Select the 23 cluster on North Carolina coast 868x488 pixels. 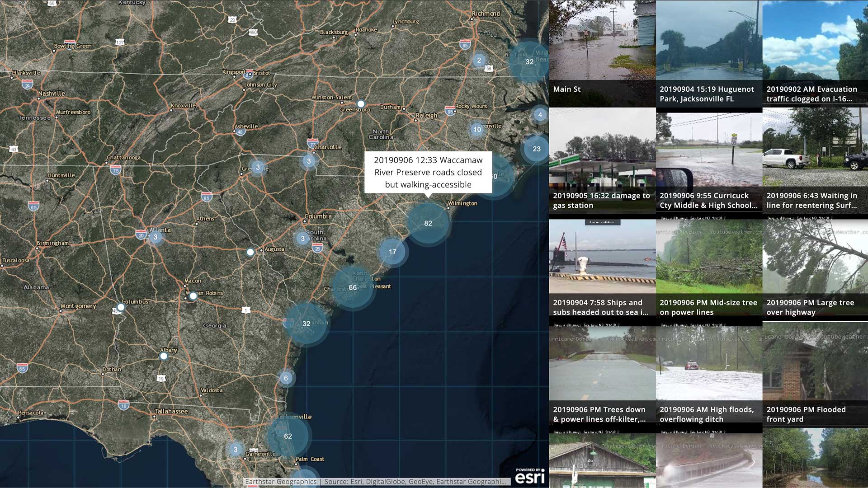(536, 149)
